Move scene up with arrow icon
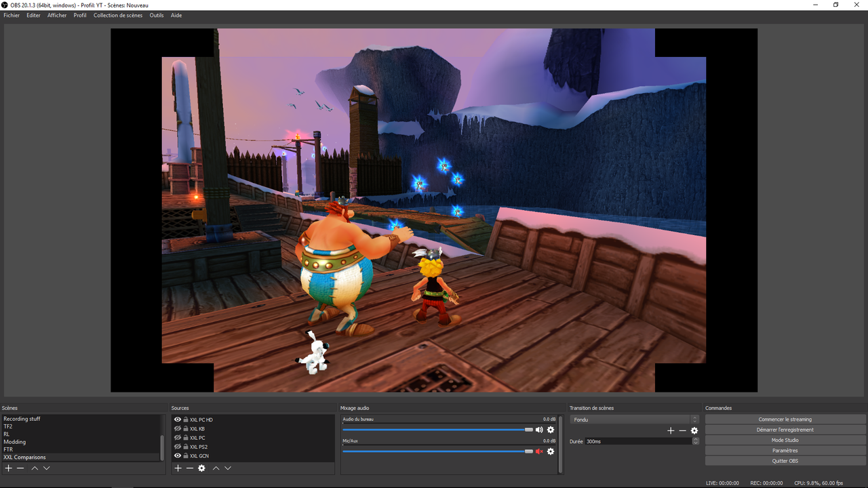 coord(35,468)
